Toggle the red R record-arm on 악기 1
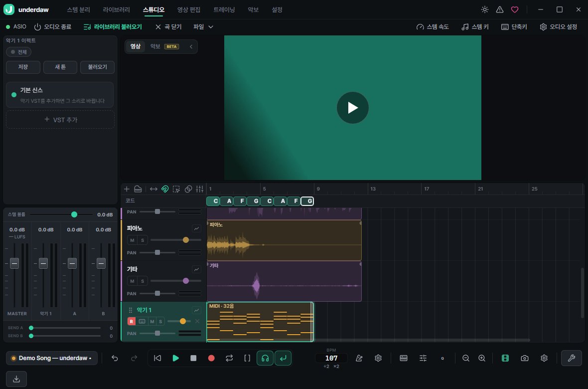Image resolution: width=588 pixels, height=389 pixels. point(131,321)
